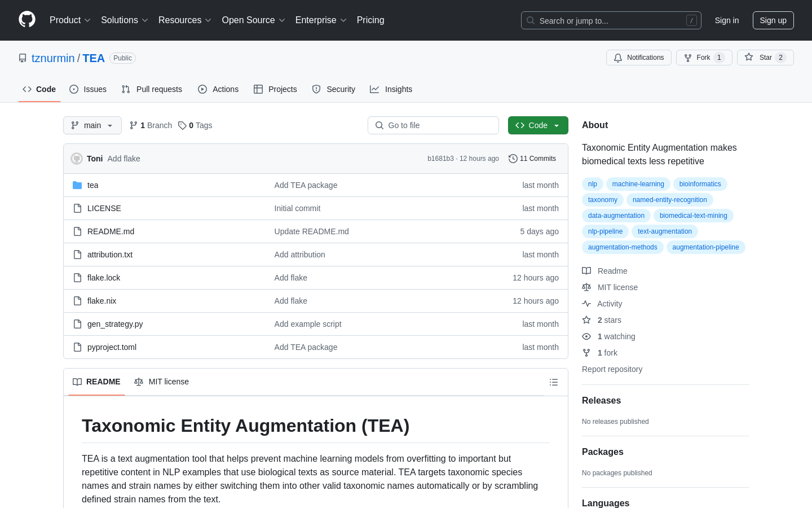Open pyproject.toml file
This screenshot has width=812, height=508.
112,347
